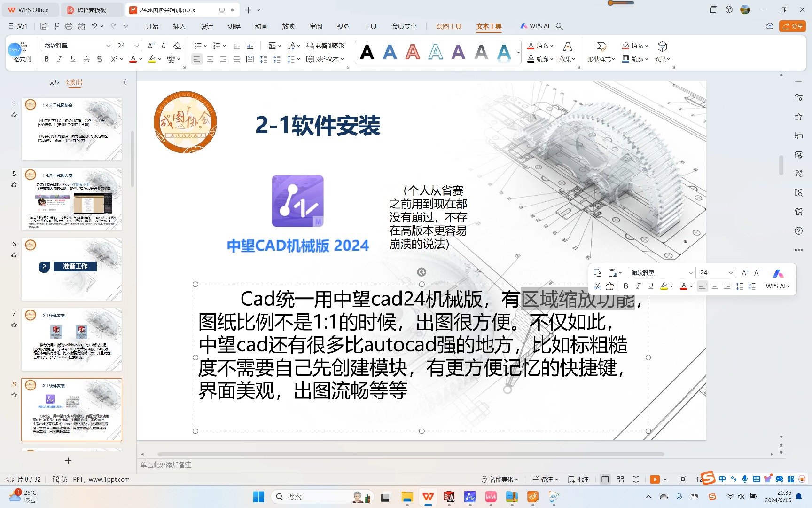Screen dimensions: 812x508
Task: Click the help question icon in right sidebar
Action: [798, 231]
